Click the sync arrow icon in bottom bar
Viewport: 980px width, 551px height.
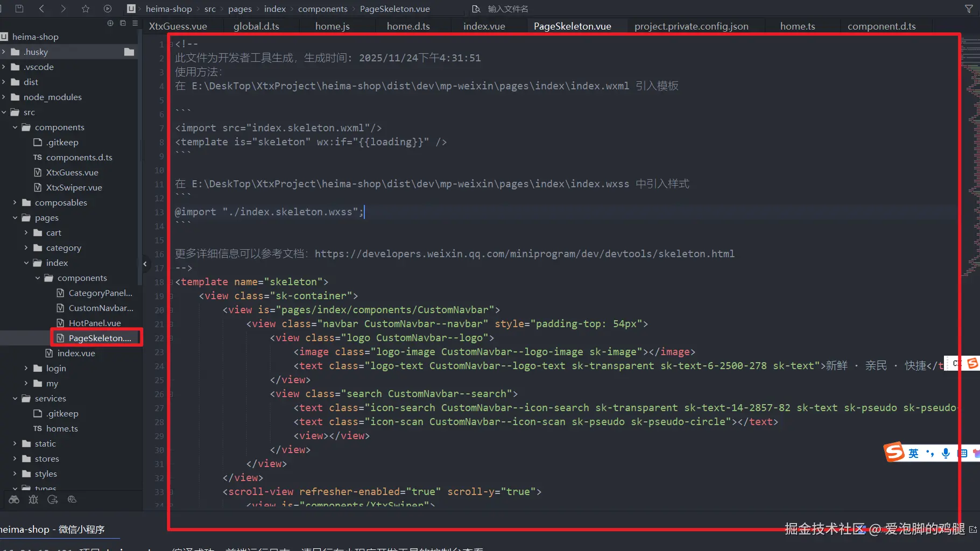(53, 499)
